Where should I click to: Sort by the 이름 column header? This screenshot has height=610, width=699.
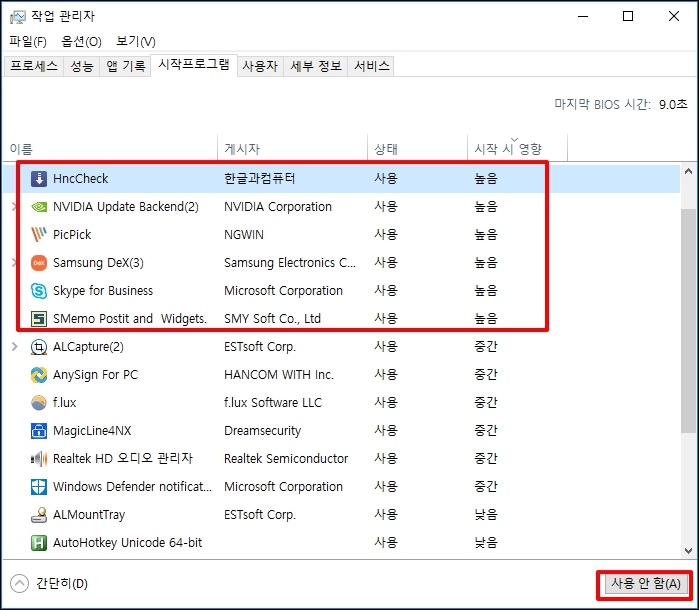(x=110, y=148)
